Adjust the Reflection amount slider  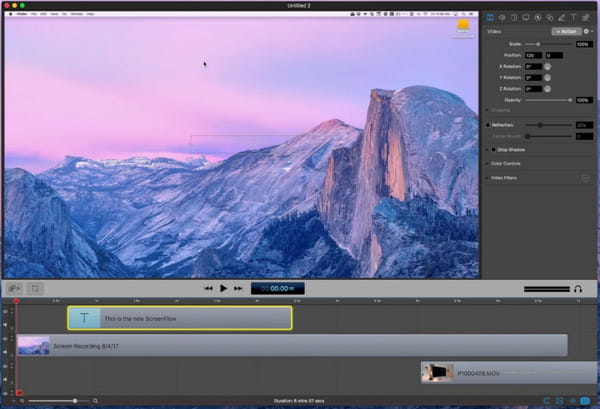pyautogui.click(x=549, y=125)
